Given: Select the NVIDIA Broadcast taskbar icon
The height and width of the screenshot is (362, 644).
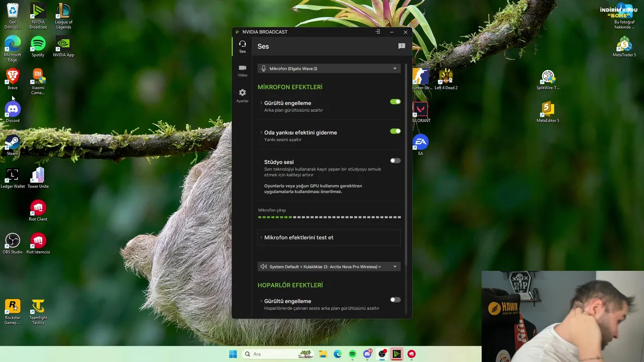Looking at the screenshot, I should point(397,354).
